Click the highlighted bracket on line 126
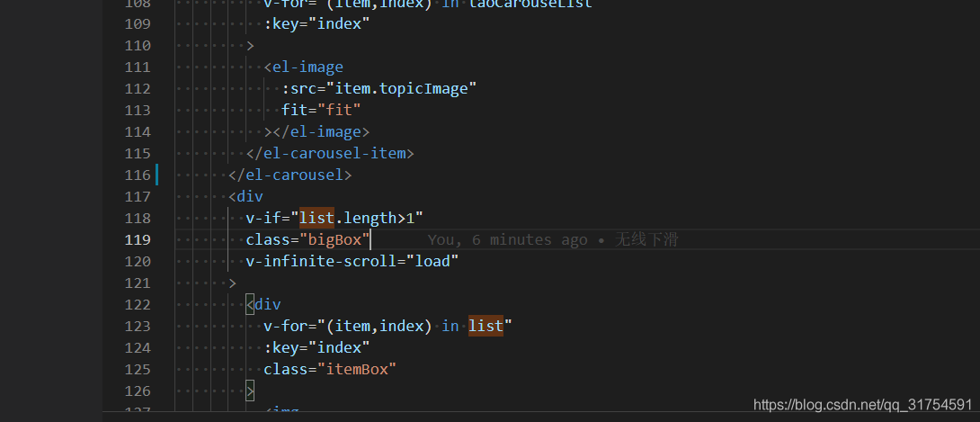Screen dimensions: 980x422 pyautogui.click(x=250, y=391)
